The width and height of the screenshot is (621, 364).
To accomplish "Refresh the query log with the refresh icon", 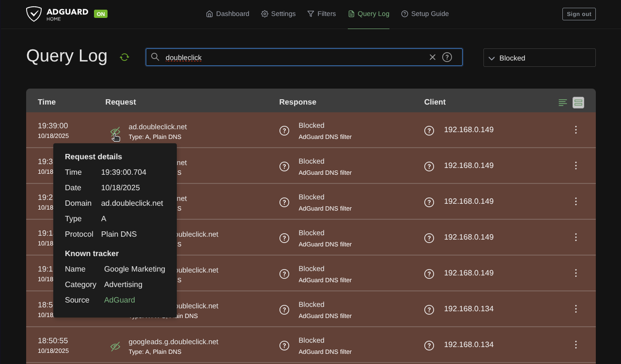I will [x=124, y=57].
